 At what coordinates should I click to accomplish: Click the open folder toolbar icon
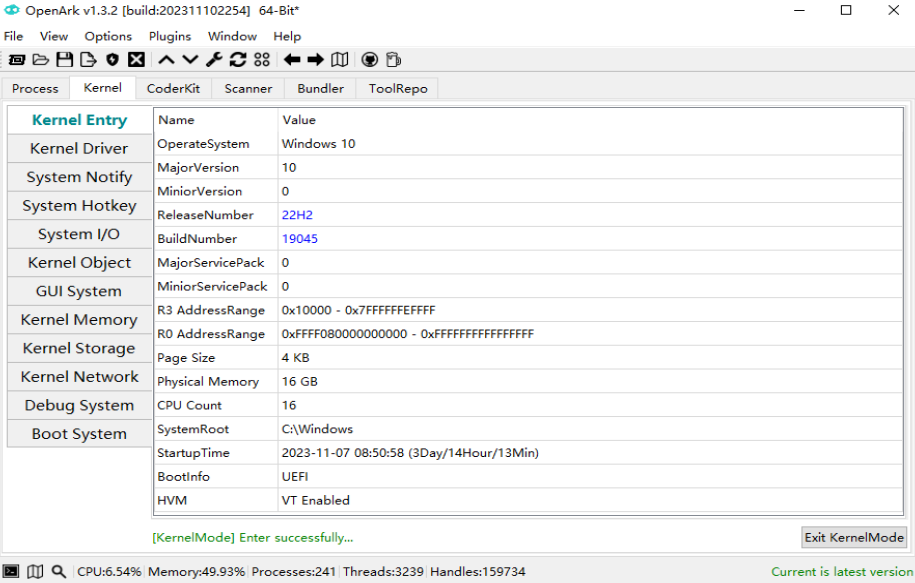pyautogui.click(x=40, y=60)
